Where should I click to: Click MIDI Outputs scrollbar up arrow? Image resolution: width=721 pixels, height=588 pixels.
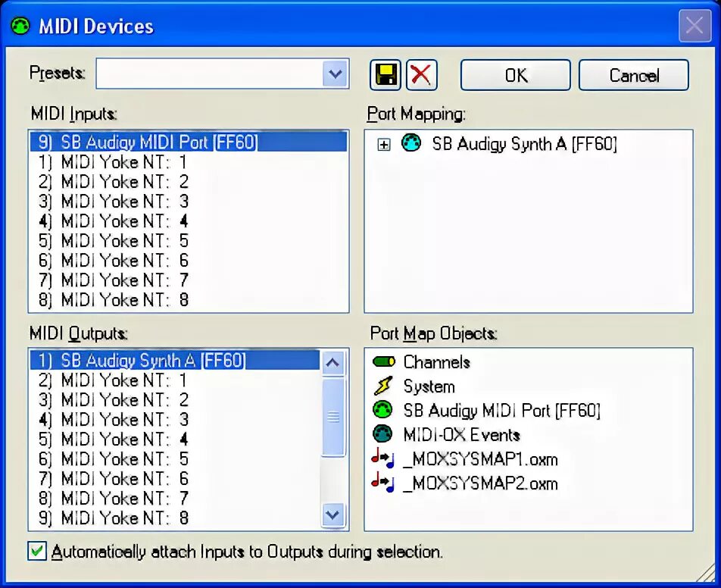point(332,362)
